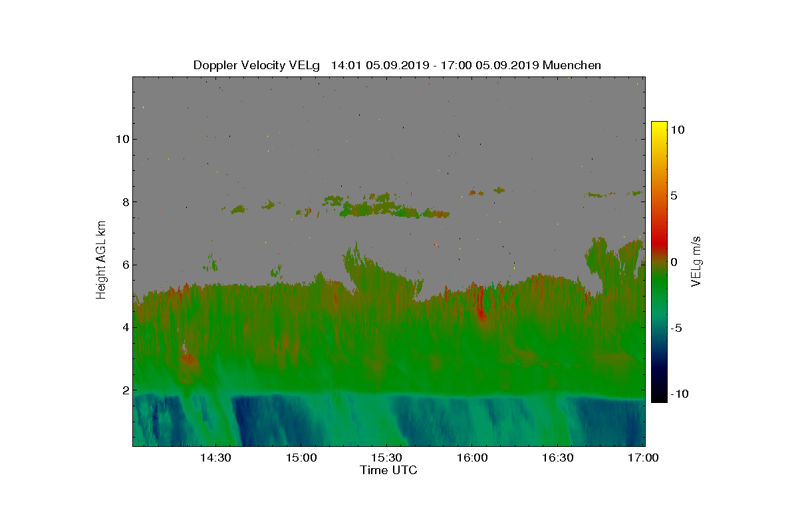Image resolution: width=798 pixels, height=532 pixels.
Task: Click the "Time UTC" x-axis label
Action: coord(389,470)
